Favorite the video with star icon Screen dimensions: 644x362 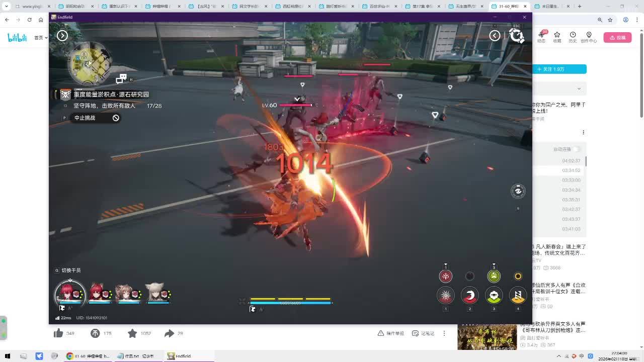coord(132,333)
